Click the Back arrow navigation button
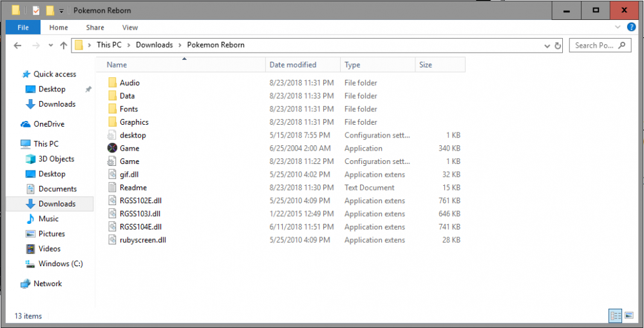Image resolution: width=644 pixels, height=328 pixels. pos(18,45)
